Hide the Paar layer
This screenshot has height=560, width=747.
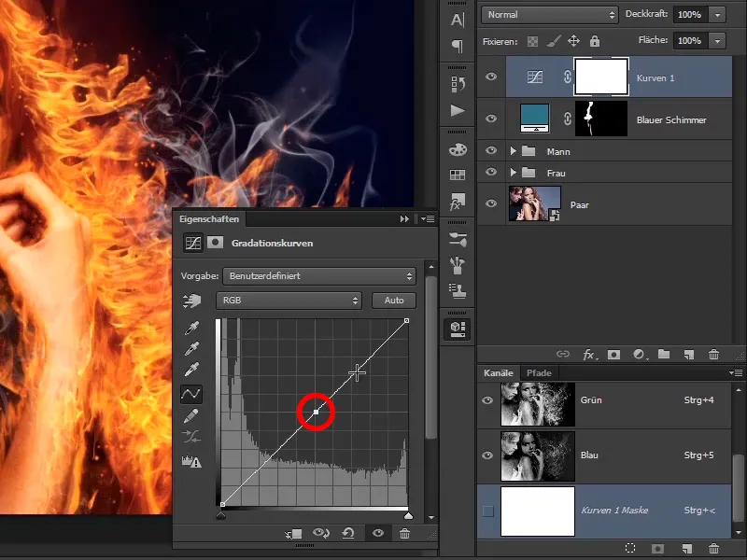(x=491, y=203)
